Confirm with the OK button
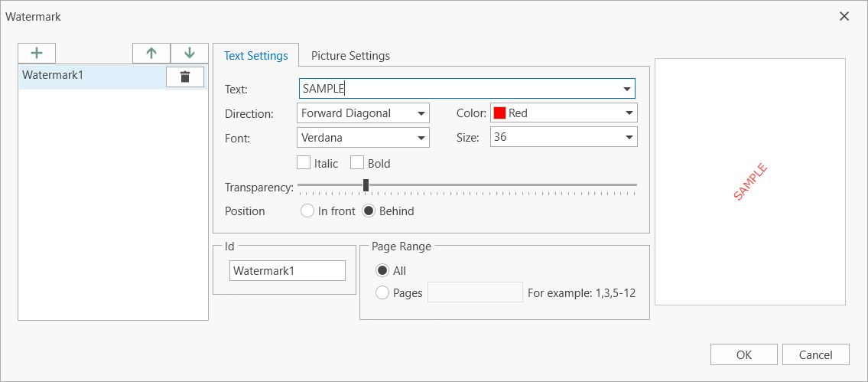This screenshot has width=868, height=382. point(744,355)
